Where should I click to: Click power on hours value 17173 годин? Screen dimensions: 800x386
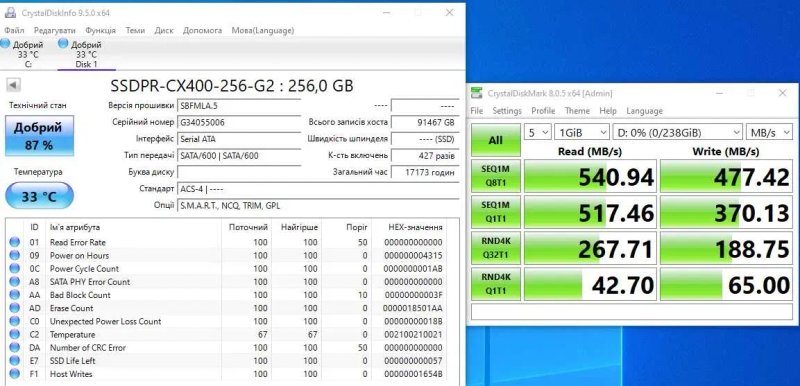click(x=424, y=172)
